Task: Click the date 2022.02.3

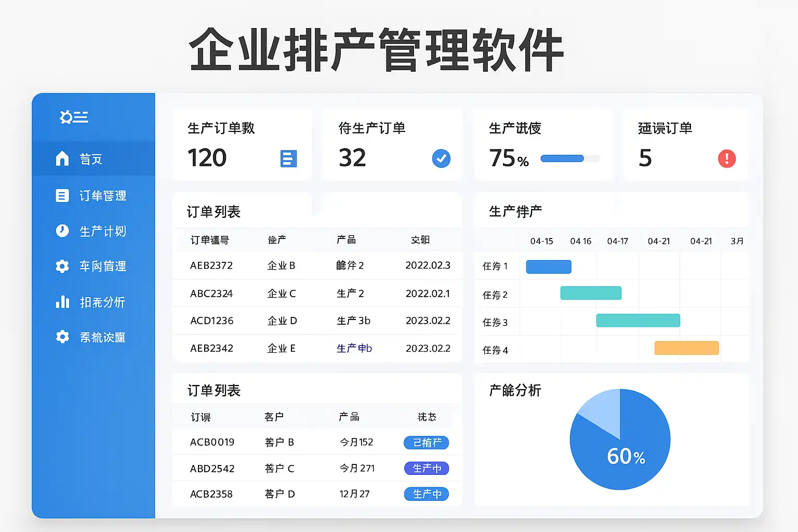Action: 428,265
